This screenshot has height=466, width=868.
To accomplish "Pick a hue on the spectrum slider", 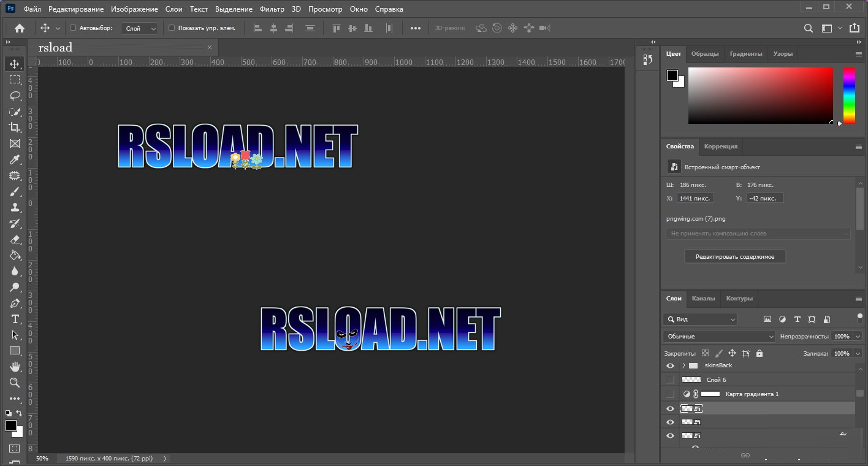I will [x=849, y=96].
